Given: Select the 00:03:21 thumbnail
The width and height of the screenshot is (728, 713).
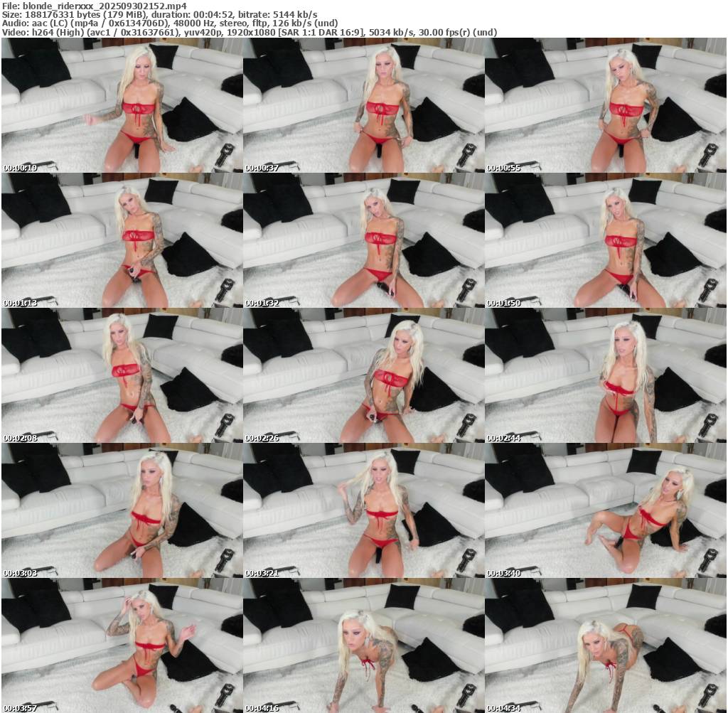Looking at the screenshot, I should tap(363, 510).
